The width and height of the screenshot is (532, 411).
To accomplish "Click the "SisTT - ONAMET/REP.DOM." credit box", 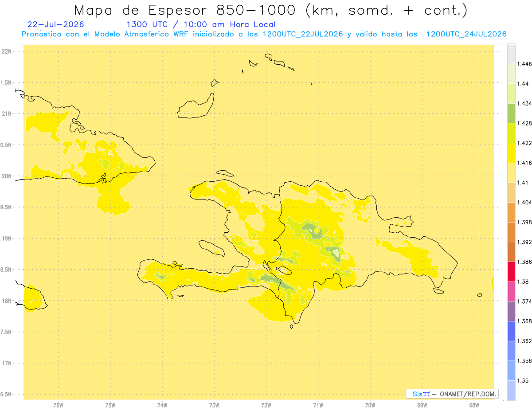I will tap(452, 394).
